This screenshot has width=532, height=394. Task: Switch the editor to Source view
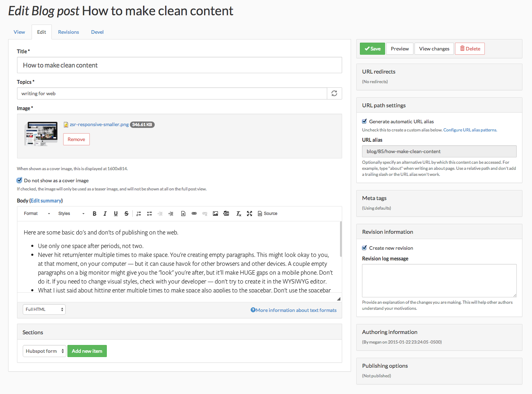click(267, 214)
